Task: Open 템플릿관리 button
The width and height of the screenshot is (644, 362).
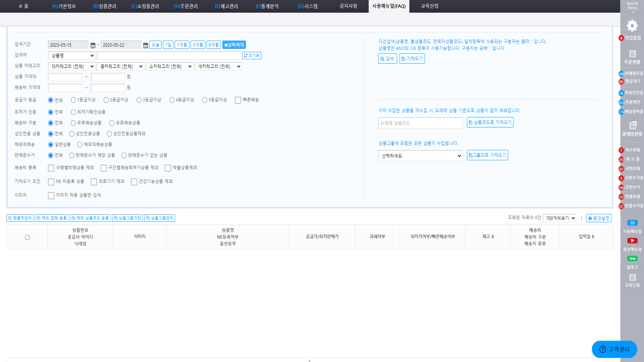Action: (x=20, y=218)
